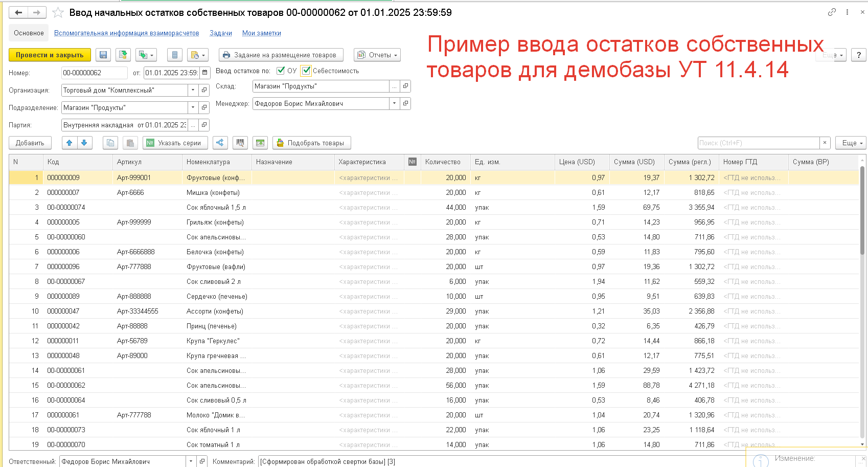
Task: Move row up with blue arrow
Action: tap(70, 143)
